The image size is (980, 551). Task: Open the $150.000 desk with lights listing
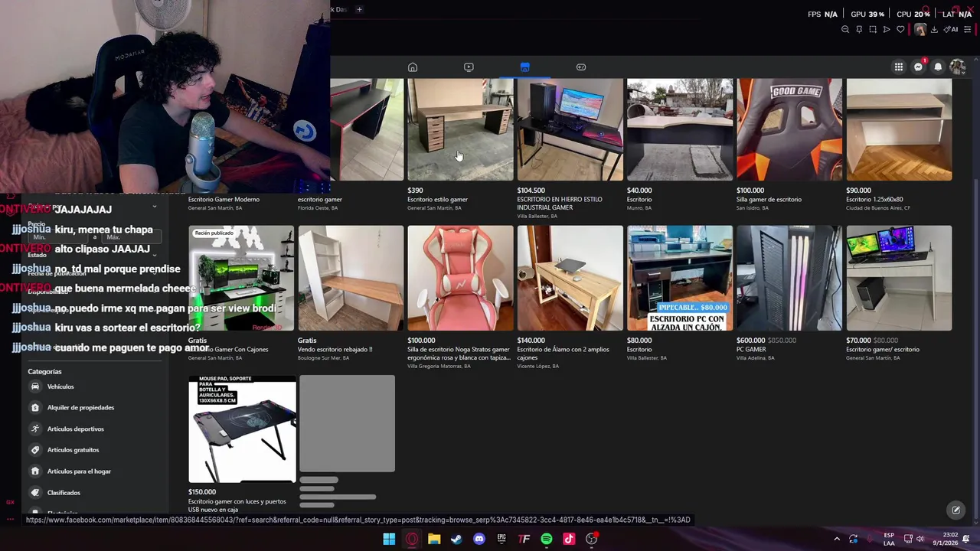[x=242, y=444]
